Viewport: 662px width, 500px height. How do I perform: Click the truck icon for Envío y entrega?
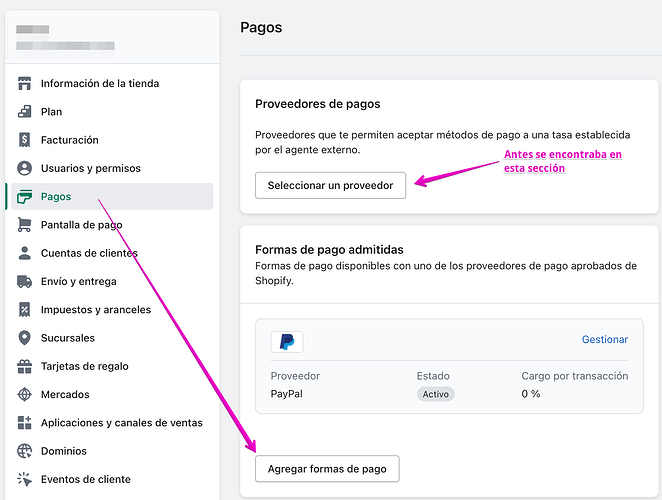(24, 281)
